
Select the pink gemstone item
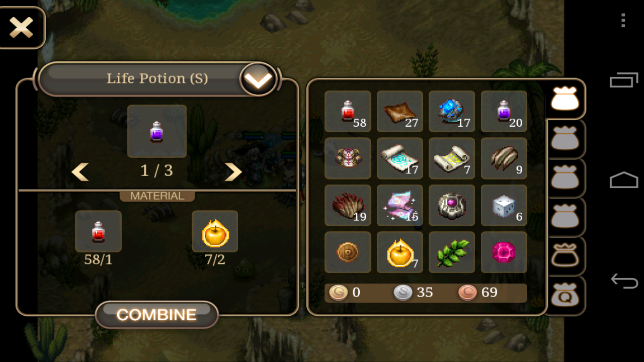504,252
